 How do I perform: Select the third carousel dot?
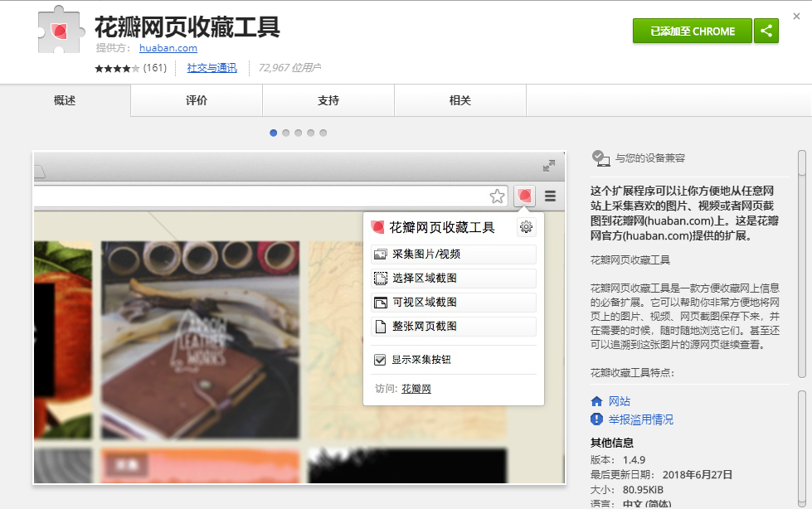299,133
